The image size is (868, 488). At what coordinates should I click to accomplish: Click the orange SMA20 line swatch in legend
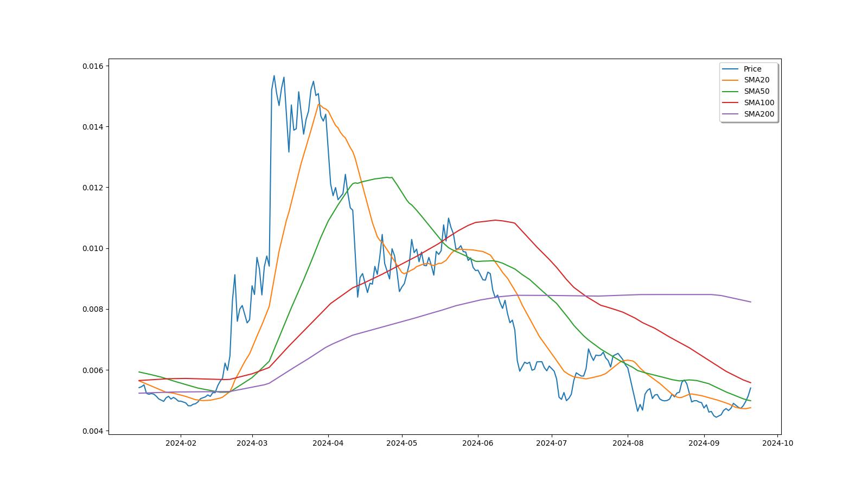pyautogui.click(x=731, y=80)
